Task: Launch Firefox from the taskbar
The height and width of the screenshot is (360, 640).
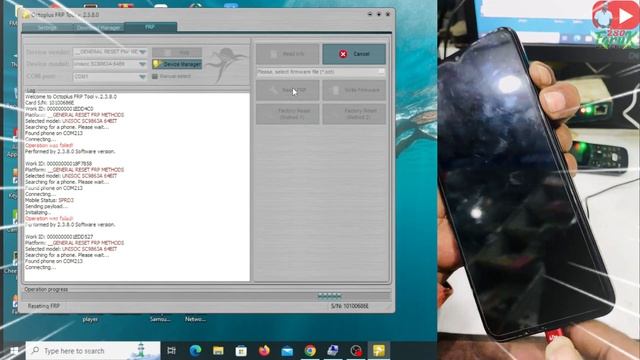Action: click(264, 351)
